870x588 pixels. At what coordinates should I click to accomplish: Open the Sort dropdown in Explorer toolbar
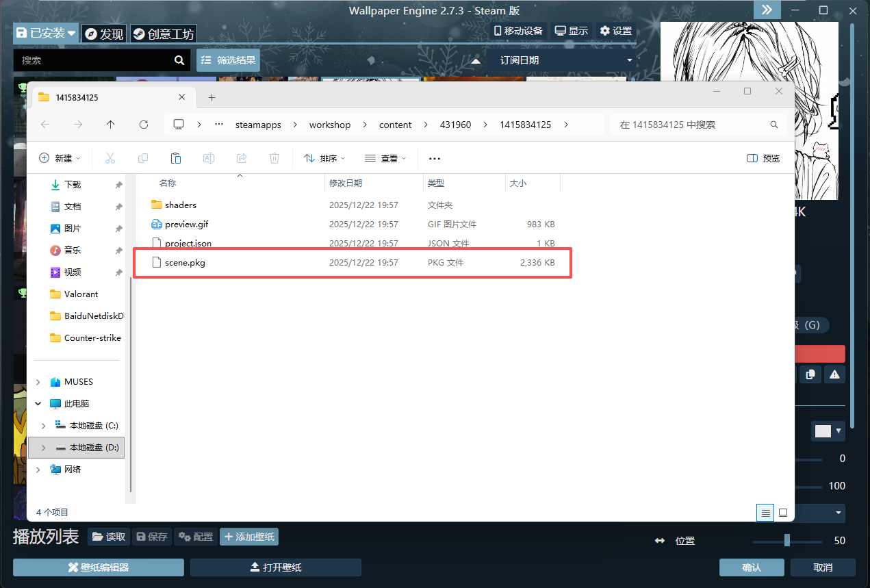[325, 158]
